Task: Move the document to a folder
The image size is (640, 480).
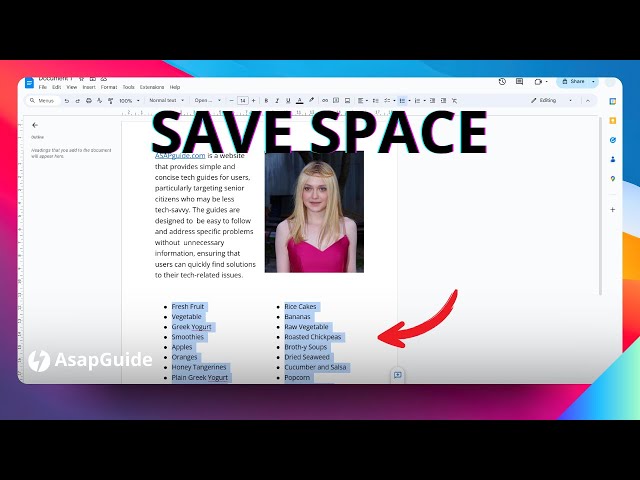Action: pyautogui.click(x=93, y=78)
